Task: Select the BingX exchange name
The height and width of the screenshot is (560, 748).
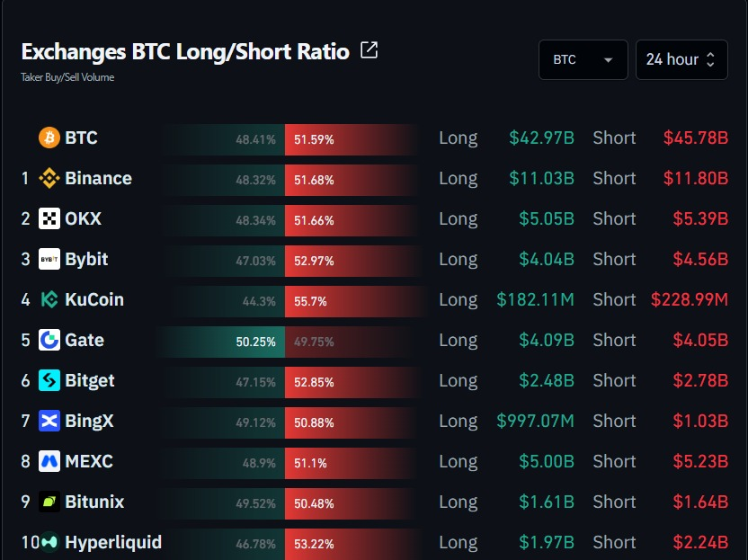Action: point(89,421)
